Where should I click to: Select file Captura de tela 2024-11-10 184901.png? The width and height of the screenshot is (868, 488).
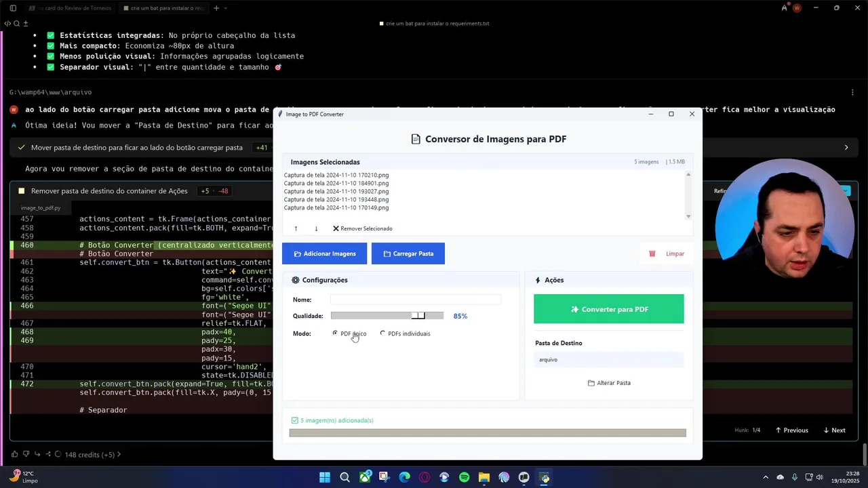tap(336, 183)
